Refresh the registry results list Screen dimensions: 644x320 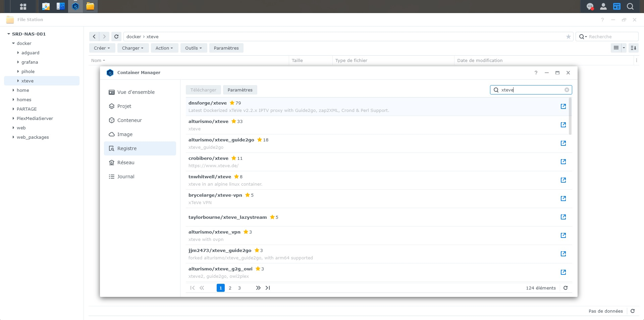pyautogui.click(x=566, y=287)
